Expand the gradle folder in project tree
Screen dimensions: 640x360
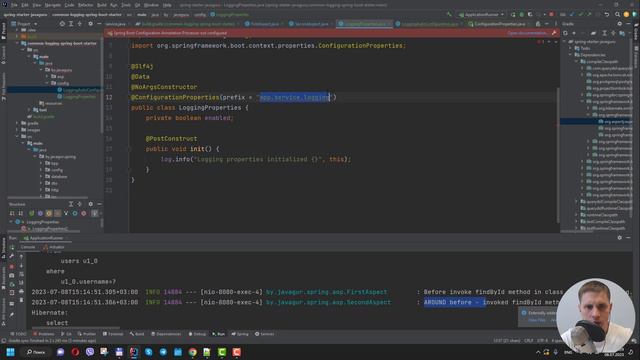click(17, 123)
